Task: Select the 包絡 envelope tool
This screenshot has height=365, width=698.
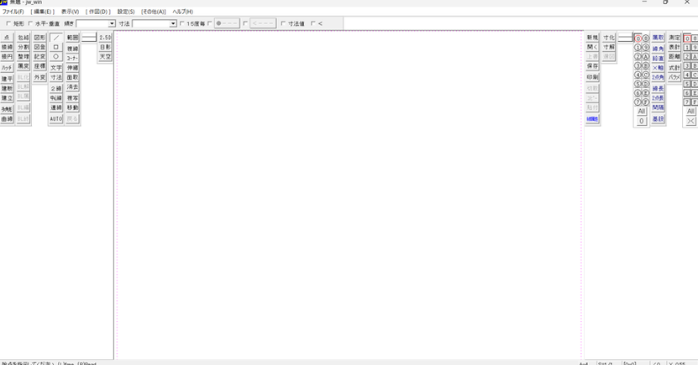Action: 23,38
